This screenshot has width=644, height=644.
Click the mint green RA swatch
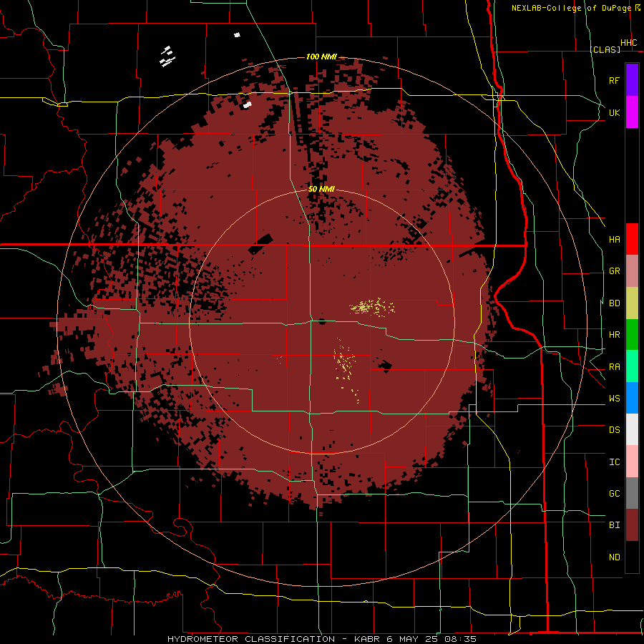(x=632, y=366)
